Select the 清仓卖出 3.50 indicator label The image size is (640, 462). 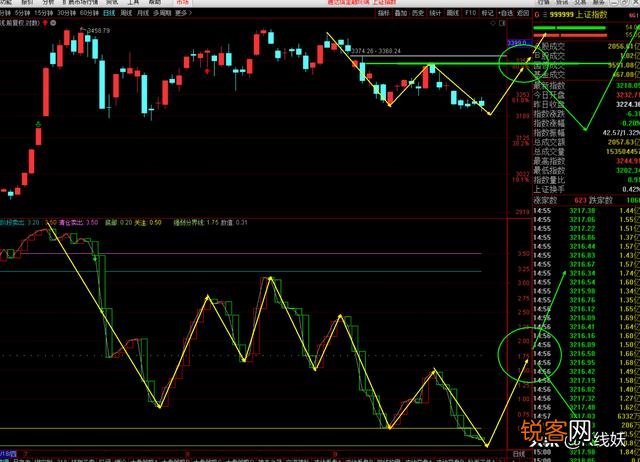[x=78, y=222]
